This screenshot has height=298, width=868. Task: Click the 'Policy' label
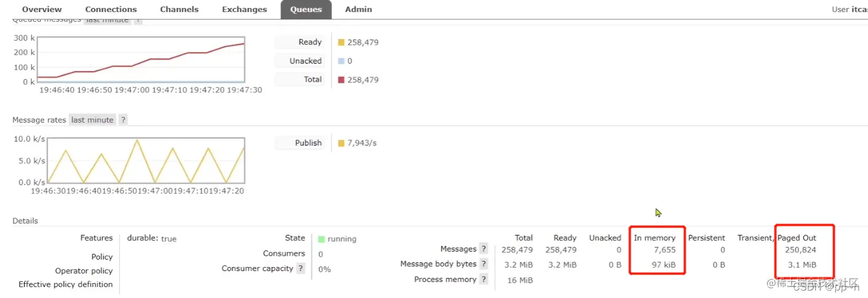click(x=102, y=257)
